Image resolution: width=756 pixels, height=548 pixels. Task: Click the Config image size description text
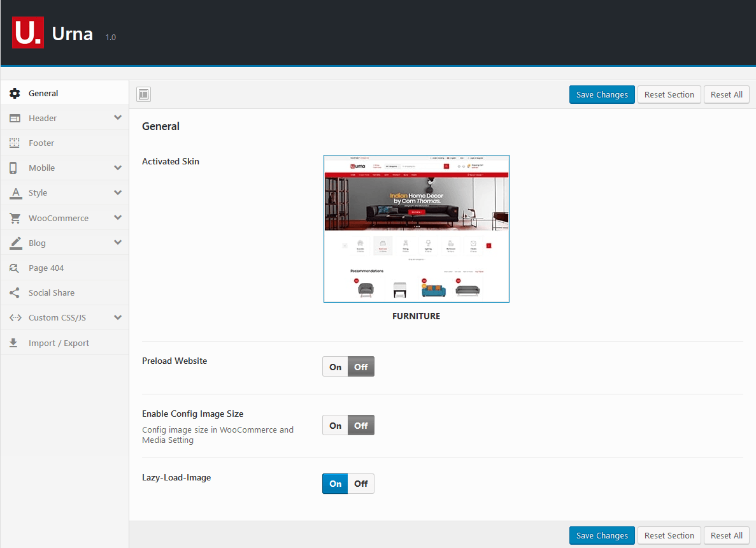click(x=218, y=435)
